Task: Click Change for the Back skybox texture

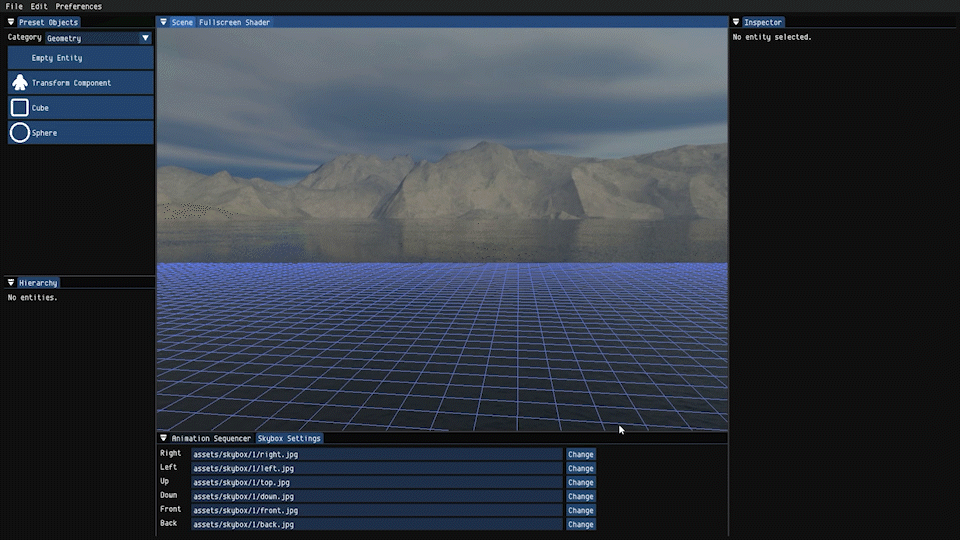Action: pyautogui.click(x=581, y=524)
